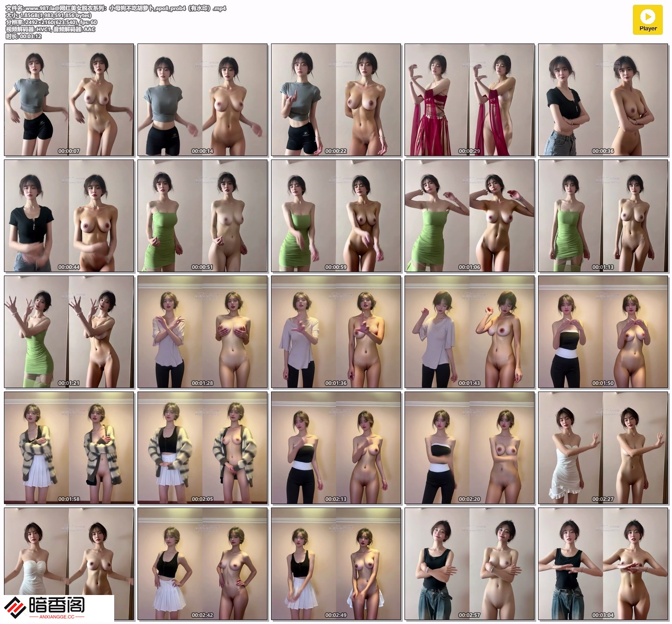Select the thumbnail at 00:00:07
Screen dimensions: 672x624
[69, 100]
